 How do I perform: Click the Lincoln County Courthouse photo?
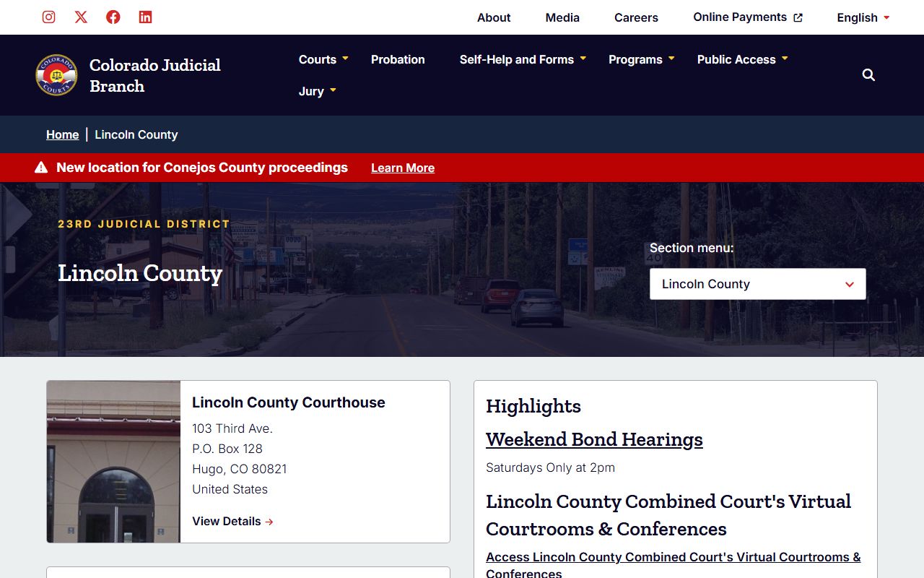click(113, 462)
